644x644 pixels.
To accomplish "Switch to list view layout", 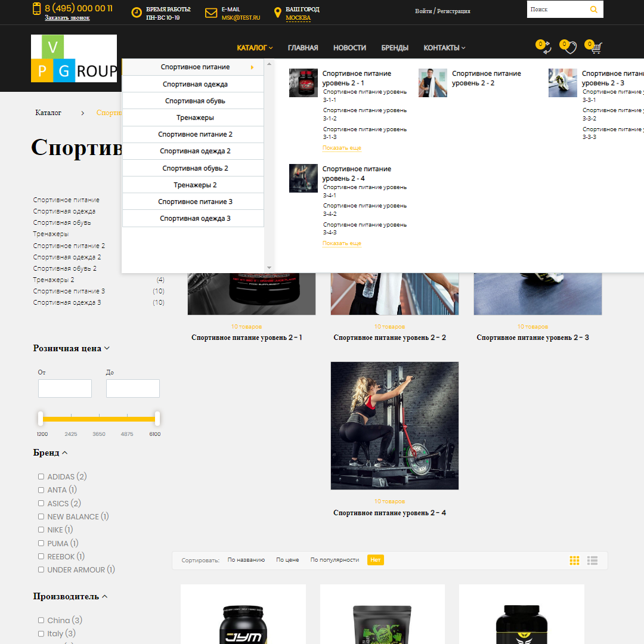I will (x=592, y=561).
